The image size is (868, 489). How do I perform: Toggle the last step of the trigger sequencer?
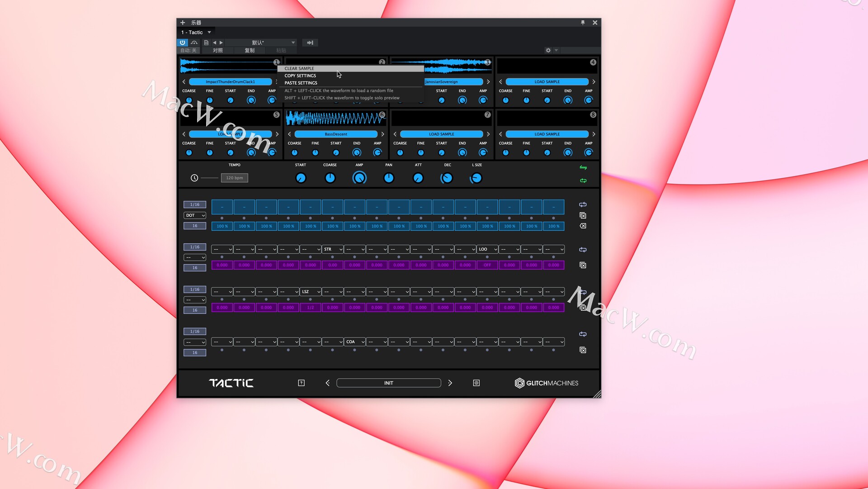(553, 207)
